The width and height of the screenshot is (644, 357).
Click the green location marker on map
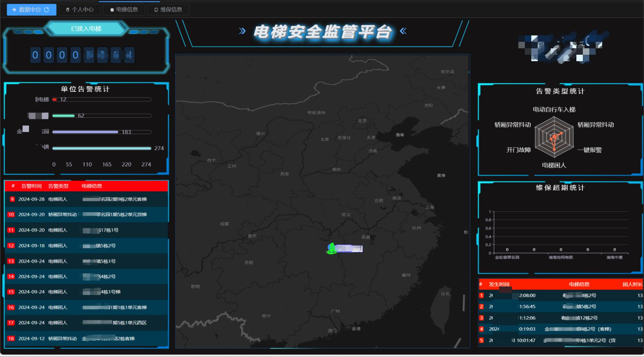(332, 249)
